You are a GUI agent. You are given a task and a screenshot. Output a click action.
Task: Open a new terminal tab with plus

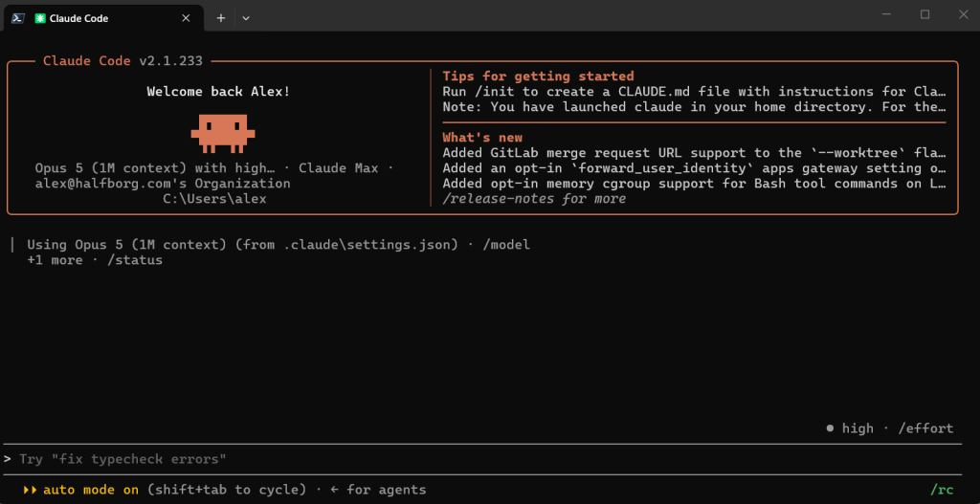coord(221,18)
